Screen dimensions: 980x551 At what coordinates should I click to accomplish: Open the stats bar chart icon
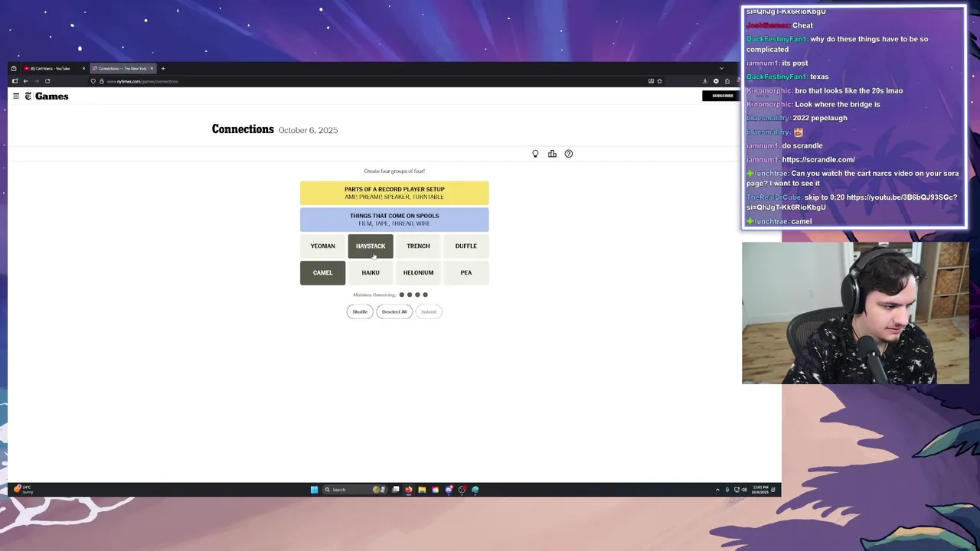tap(552, 154)
